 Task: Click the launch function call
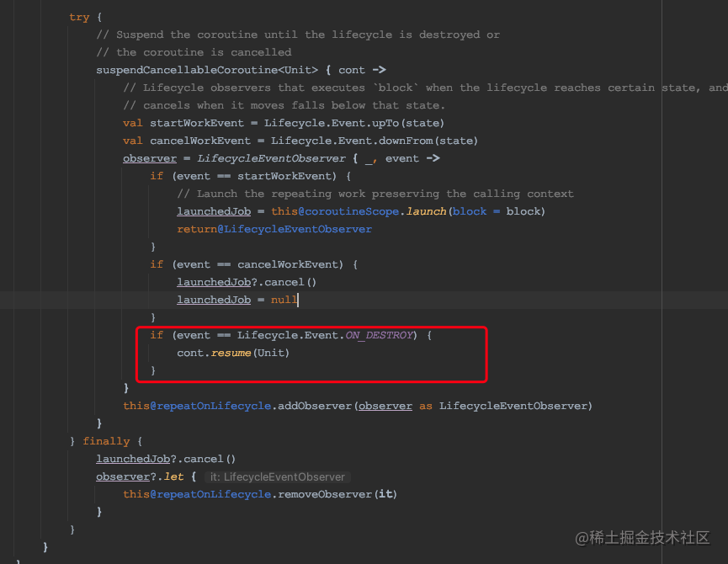click(x=425, y=211)
